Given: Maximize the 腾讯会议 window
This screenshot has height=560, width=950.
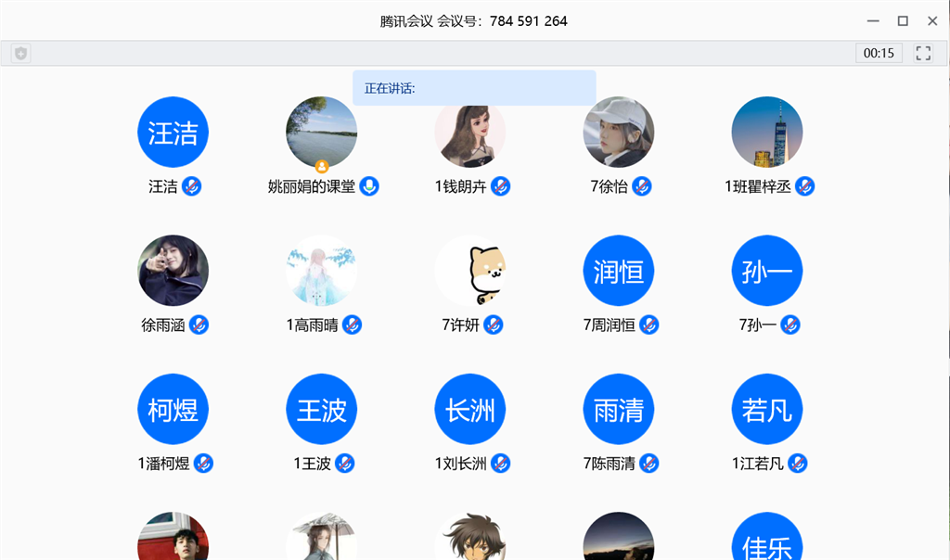Looking at the screenshot, I should (x=903, y=21).
